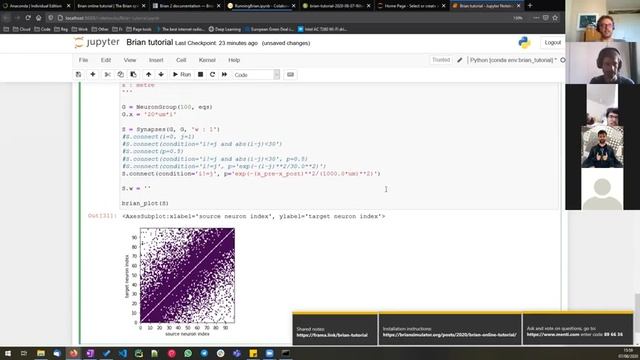This screenshot has width=640, height=360.
Task: Open the View menu
Action: 130,60
